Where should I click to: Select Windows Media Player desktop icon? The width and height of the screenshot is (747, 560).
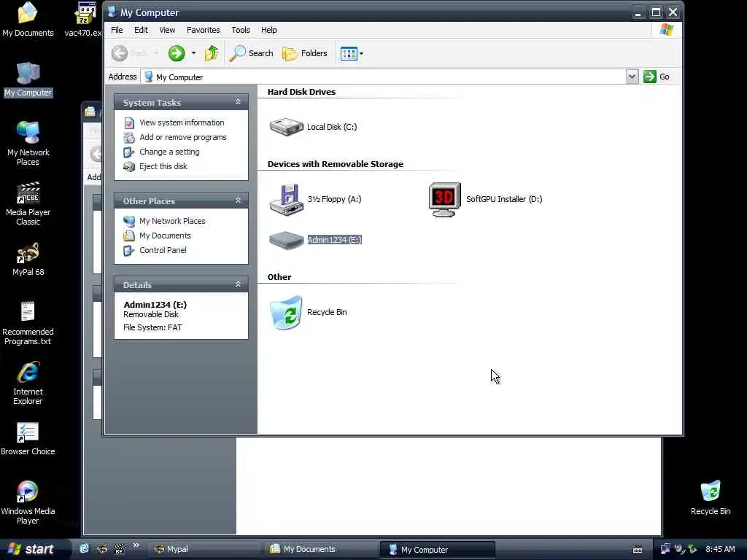pos(28,502)
